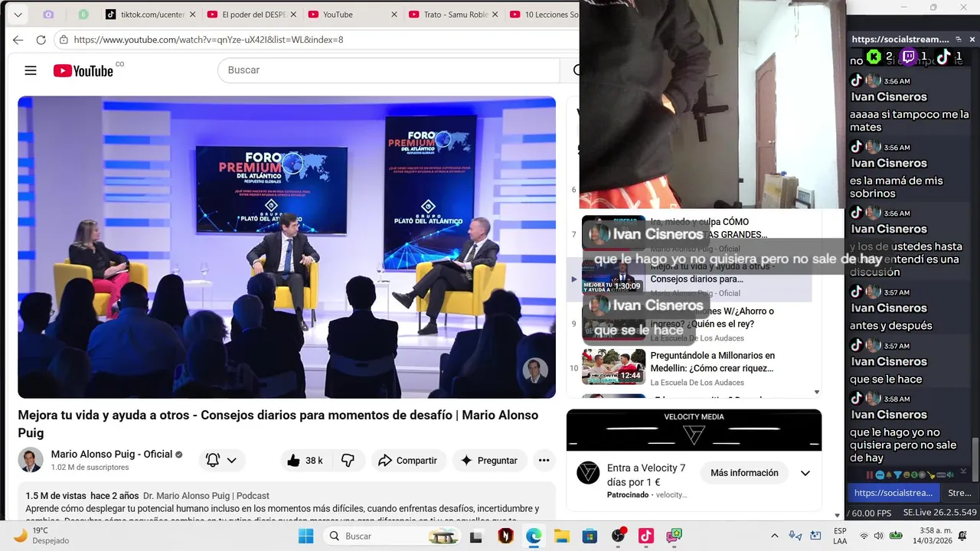980x551 pixels.
Task: Click the main video player
Action: point(286,247)
